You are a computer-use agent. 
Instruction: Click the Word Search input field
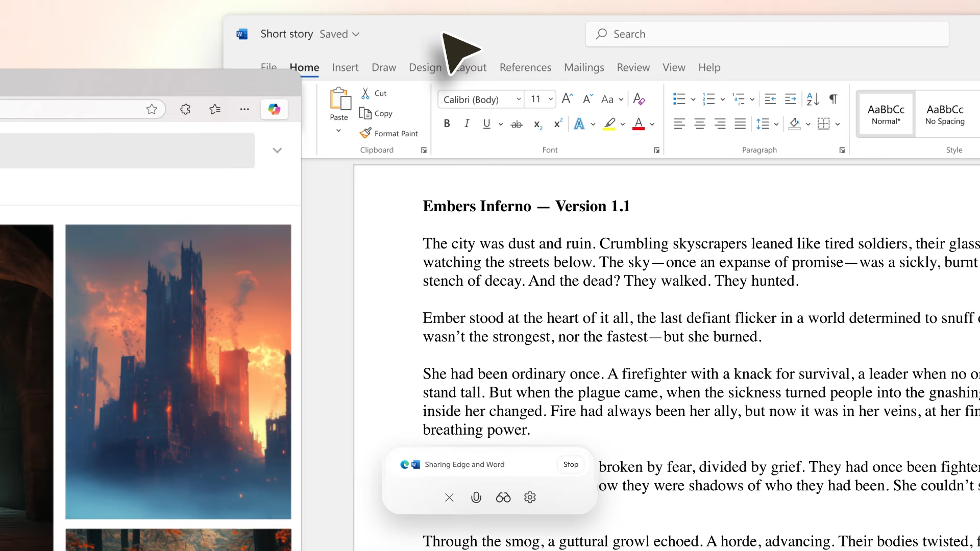(767, 34)
